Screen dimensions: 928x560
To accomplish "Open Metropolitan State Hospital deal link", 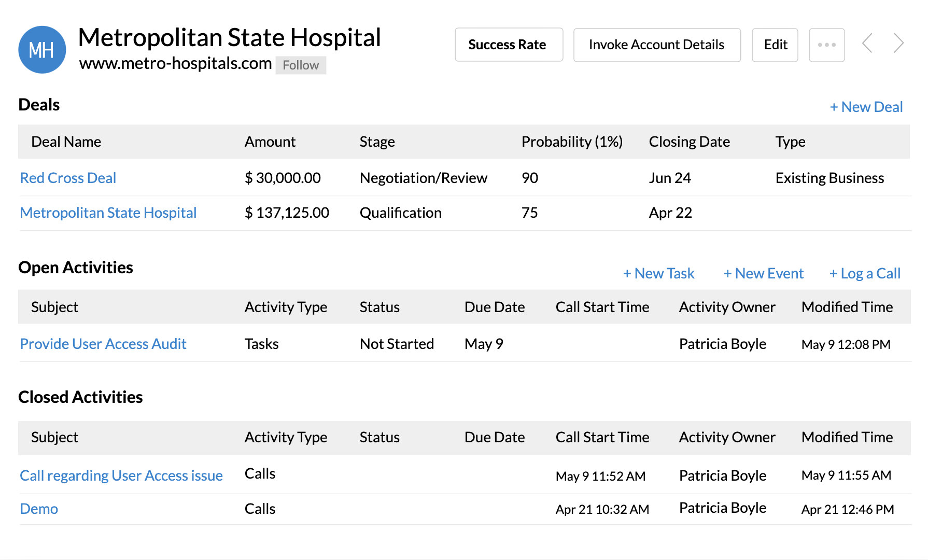I will coord(108,213).
